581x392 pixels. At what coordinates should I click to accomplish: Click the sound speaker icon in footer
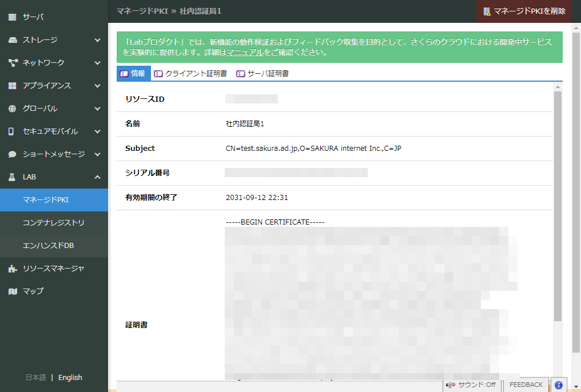click(451, 385)
